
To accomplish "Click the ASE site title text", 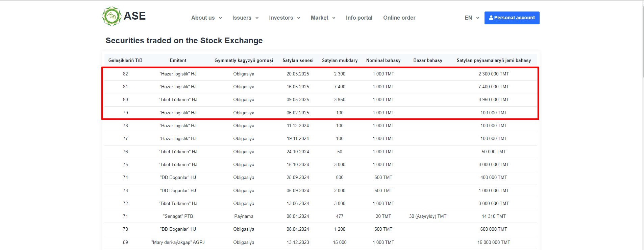I will (x=134, y=16).
